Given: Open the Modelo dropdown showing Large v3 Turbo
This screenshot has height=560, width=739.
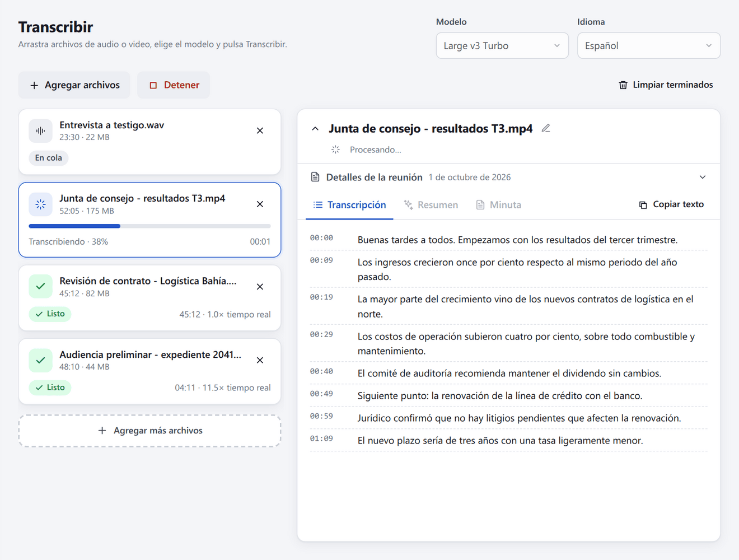Looking at the screenshot, I should point(502,46).
